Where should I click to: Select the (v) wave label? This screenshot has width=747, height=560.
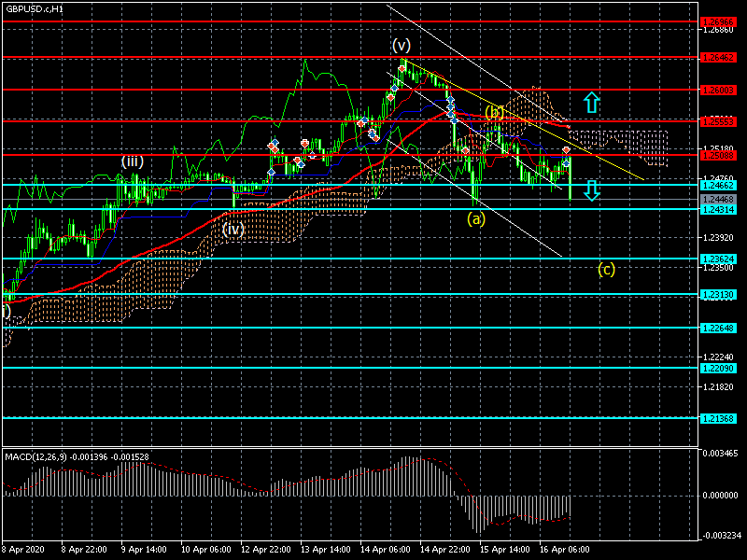tap(402, 45)
